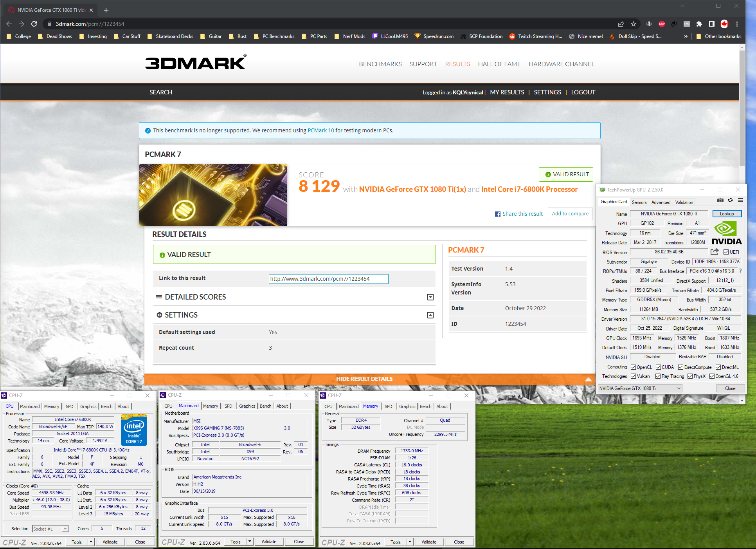Screen dimensions: 756x549
Task: Bookmark this page with star icon
Action: point(634,24)
